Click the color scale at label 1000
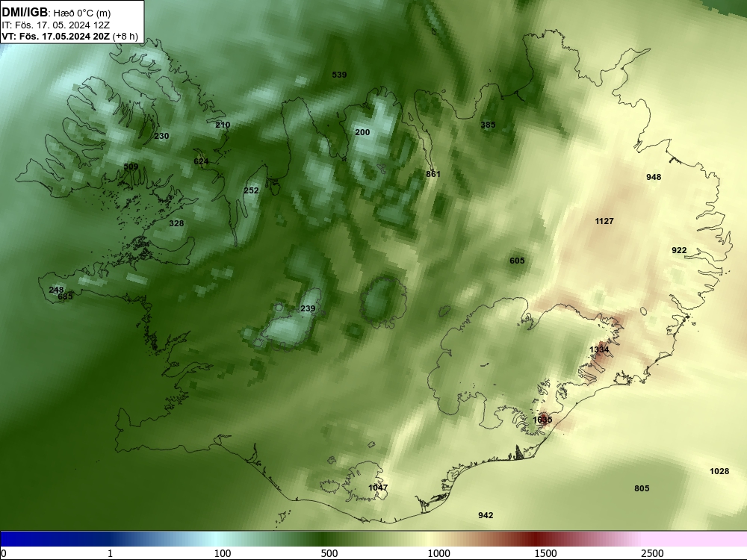Screen dimensions: 747x560 [438, 553]
